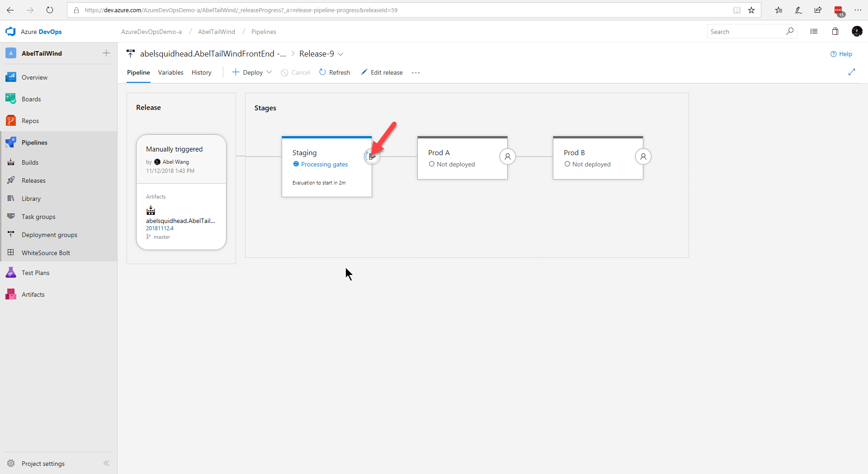Click browser Back button

pos(10,10)
